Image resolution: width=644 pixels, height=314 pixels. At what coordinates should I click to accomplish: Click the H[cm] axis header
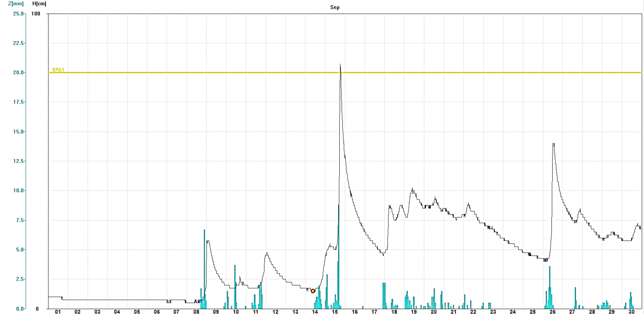[39, 4]
